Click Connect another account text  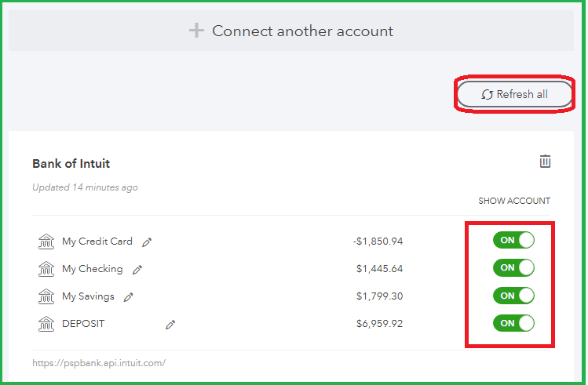302,31
